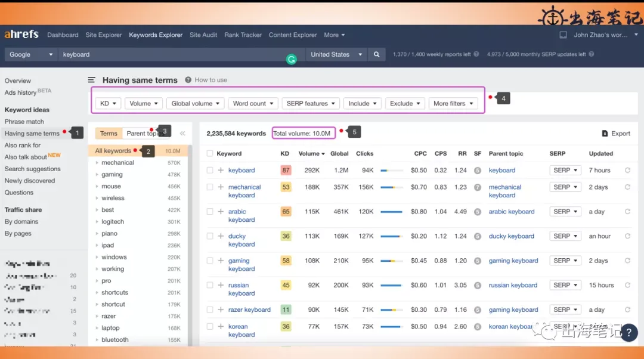Click the search magnifier button
Screen dimensions: 644x359
click(376, 54)
